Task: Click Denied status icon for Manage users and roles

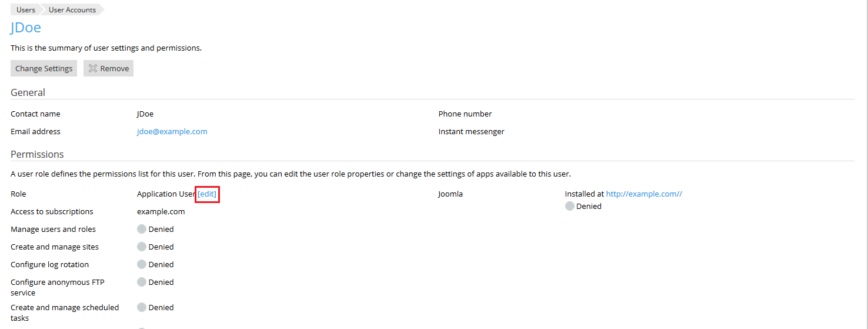Action: coord(142,229)
